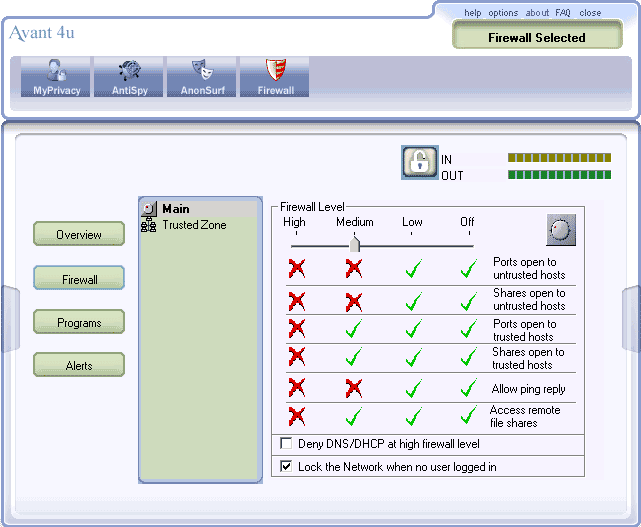
Task: Click the Firewall Selected status banner
Action: point(537,36)
